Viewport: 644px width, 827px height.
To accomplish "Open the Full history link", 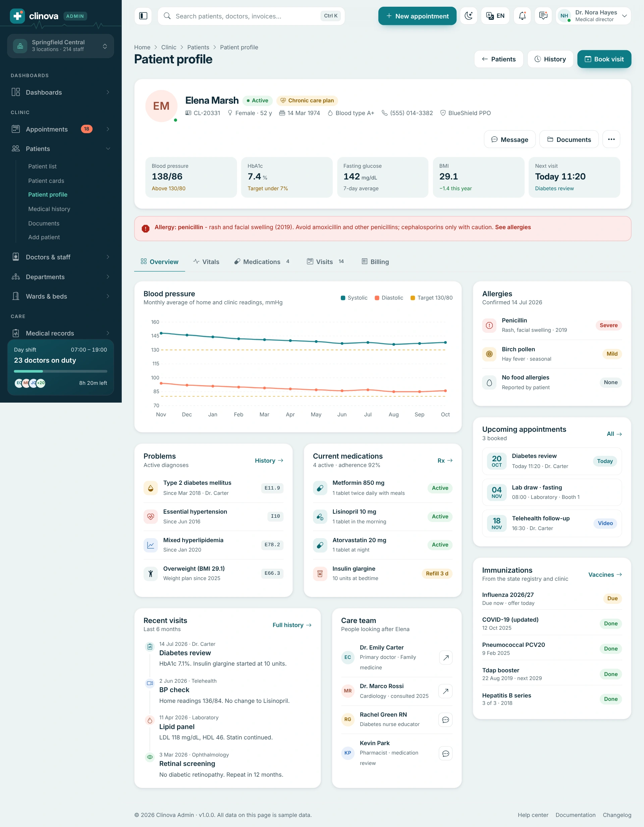I will (292, 625).
